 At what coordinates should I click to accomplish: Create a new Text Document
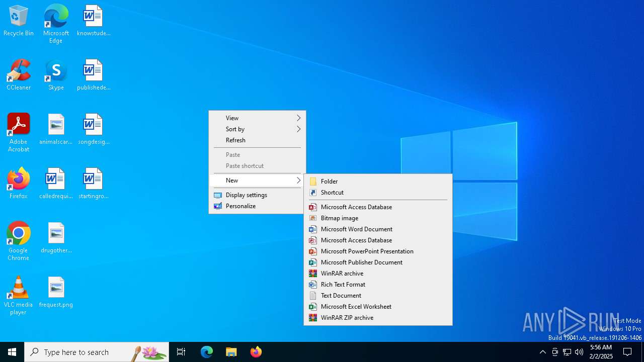378,296
